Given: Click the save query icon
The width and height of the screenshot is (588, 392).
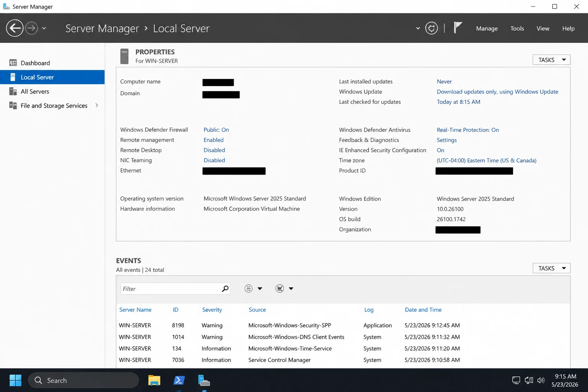Looking at the screenshot, I should pos(280,289).
